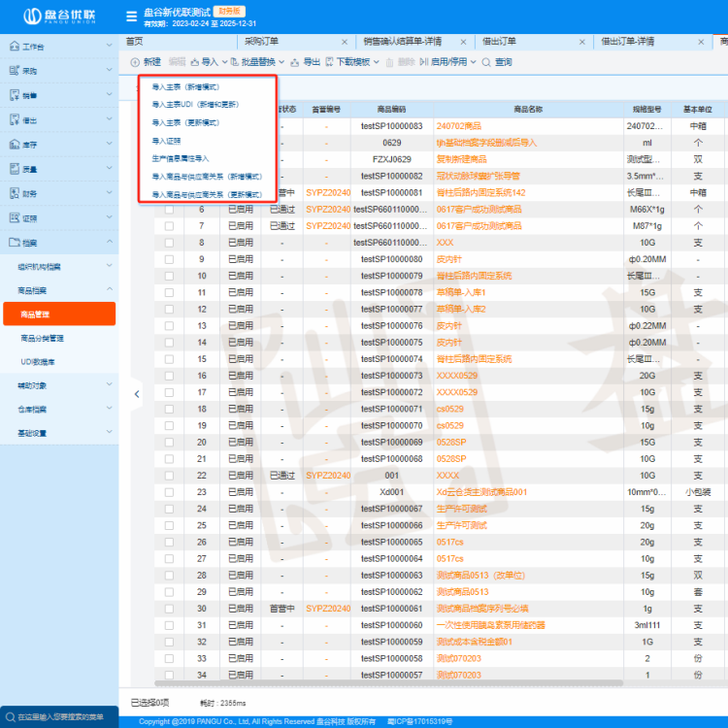Click the 导出 export icon
Image resolution: width=728 pixels, height=728 pixels.
295,62
